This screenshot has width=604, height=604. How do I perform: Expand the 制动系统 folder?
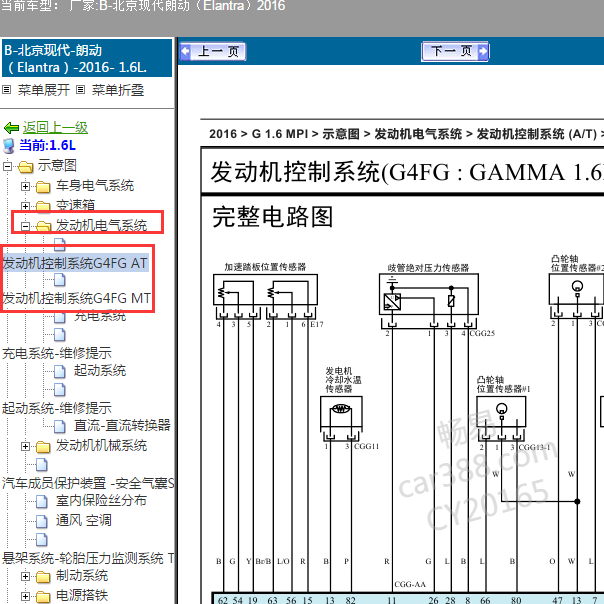point(25,577)
